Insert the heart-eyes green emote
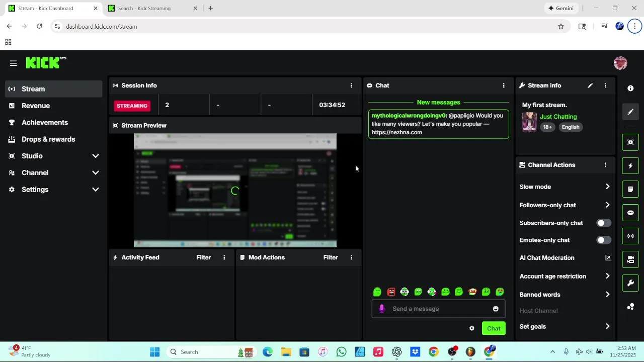Viewport: 644px width, 362px height. [x=500, y=292]
